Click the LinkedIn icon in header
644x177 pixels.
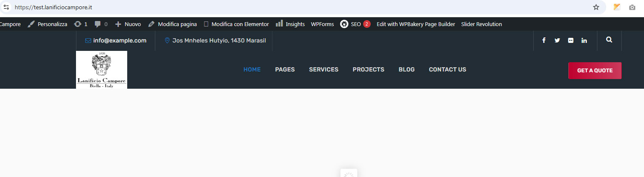tap(584, 40)
